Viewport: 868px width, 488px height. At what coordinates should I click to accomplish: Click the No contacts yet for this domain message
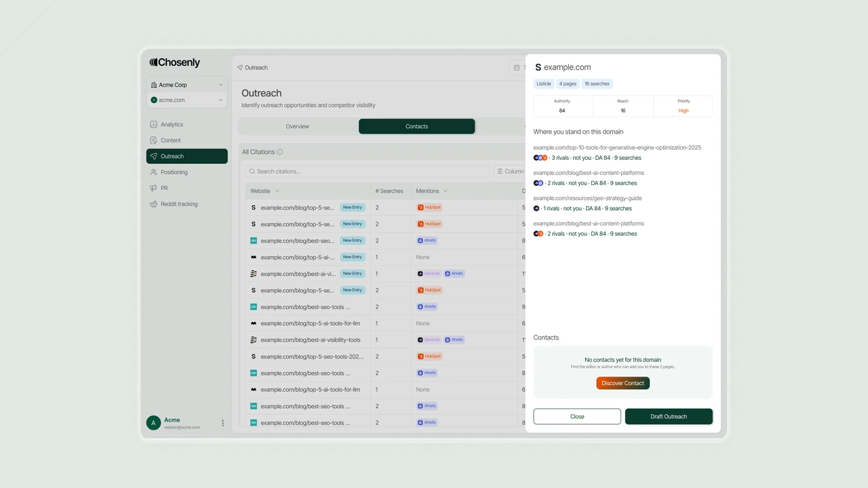[623, 360]
